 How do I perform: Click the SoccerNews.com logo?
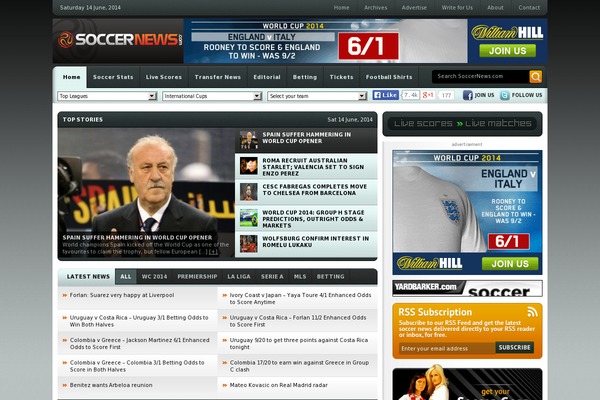(120, 40)
